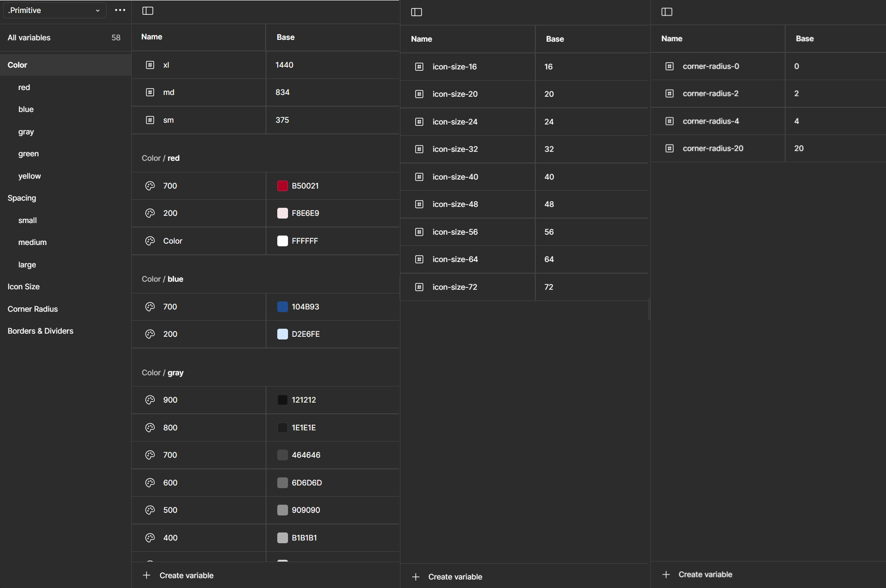
Task: Click Create variable in the icon-size panel
Action: 455,577
